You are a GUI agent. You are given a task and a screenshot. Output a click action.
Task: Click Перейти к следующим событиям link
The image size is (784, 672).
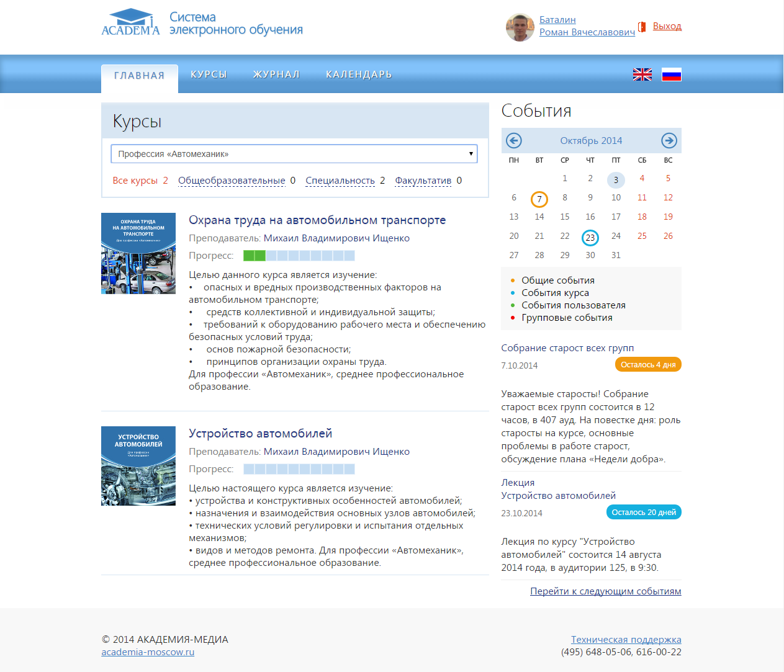[x=605, y=591]
